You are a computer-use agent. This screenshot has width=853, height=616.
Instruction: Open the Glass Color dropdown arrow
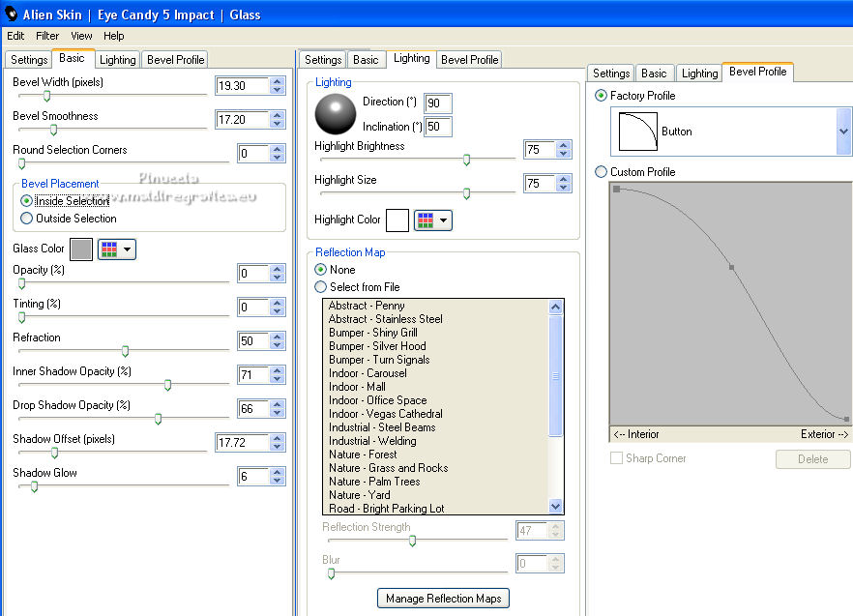129,249
